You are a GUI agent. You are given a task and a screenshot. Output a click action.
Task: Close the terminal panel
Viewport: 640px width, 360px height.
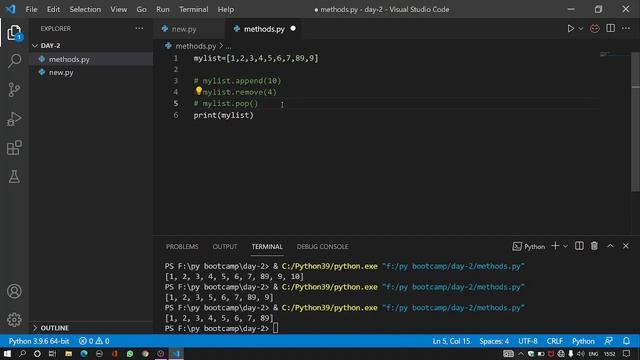[x=626, y=246]
